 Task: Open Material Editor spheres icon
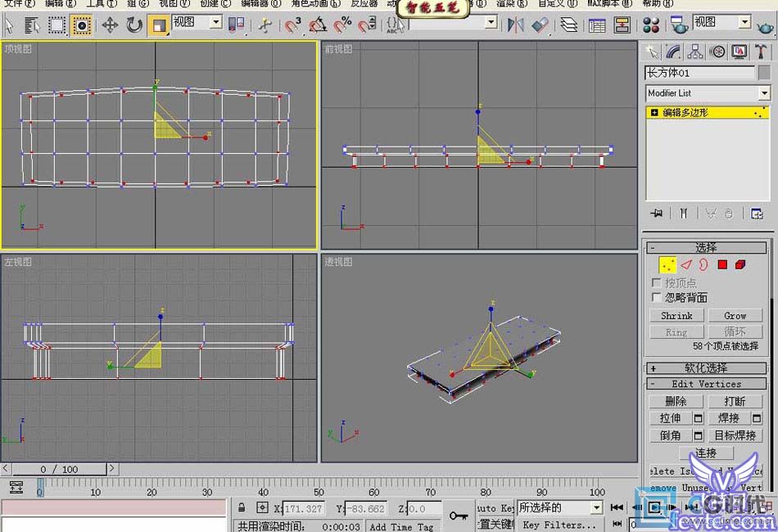tap(650, 25)
